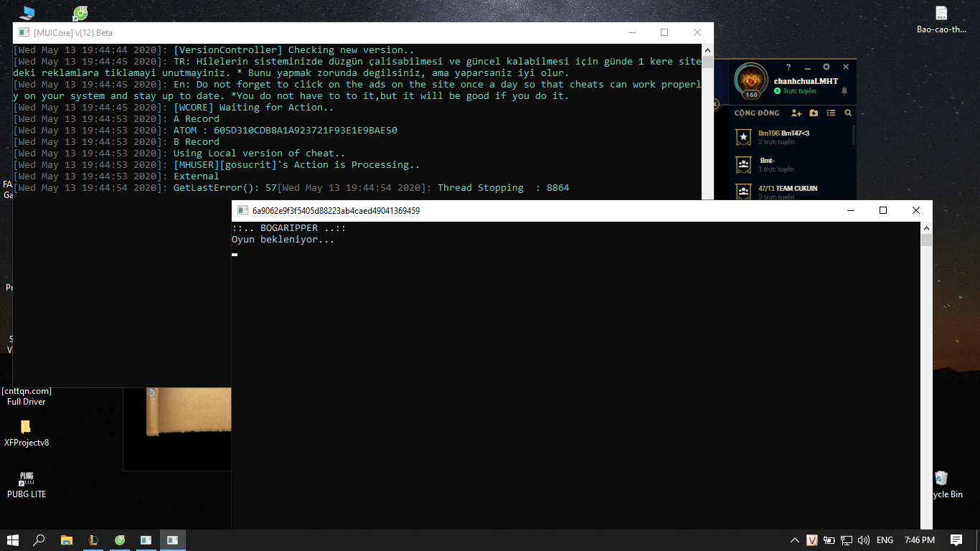Open list view options in CỘNG ĐỒNG
980x551 pixels.
click(831, 113)
